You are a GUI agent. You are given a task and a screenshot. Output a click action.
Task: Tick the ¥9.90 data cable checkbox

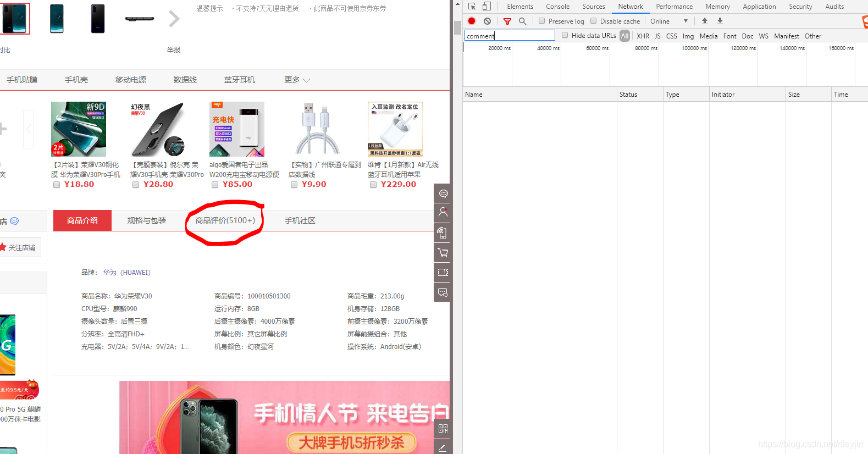pyautogui.click(x=294, y=185)
